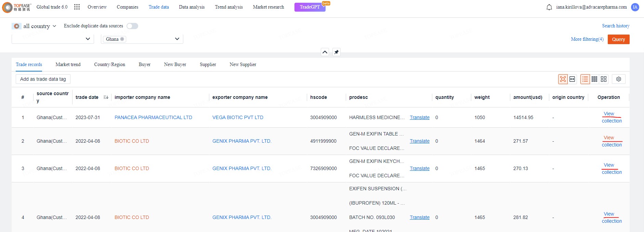Open the Trade data menu
The width and height of the screenshot is (644, 232).
coord(159,7)
